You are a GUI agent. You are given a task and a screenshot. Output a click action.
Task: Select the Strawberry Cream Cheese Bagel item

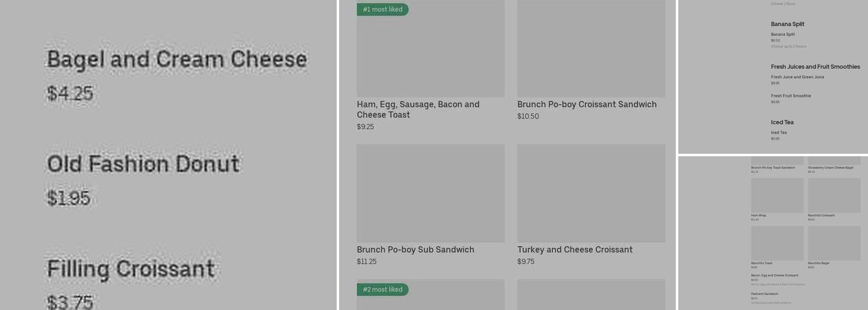point(830,167)
